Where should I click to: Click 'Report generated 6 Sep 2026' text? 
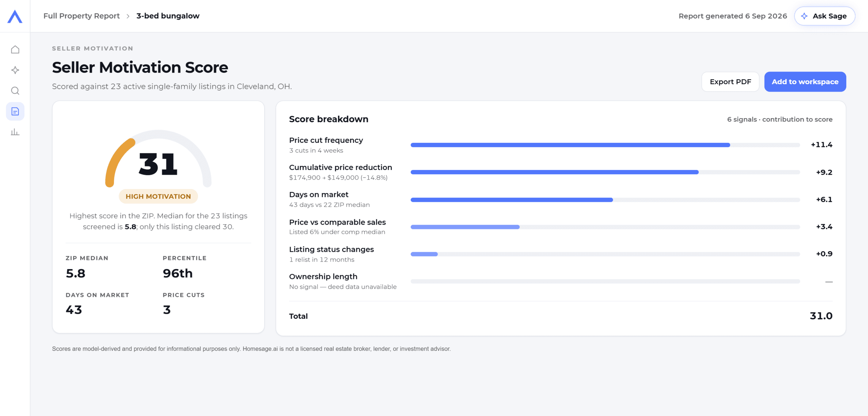click(x=733, y=16)
